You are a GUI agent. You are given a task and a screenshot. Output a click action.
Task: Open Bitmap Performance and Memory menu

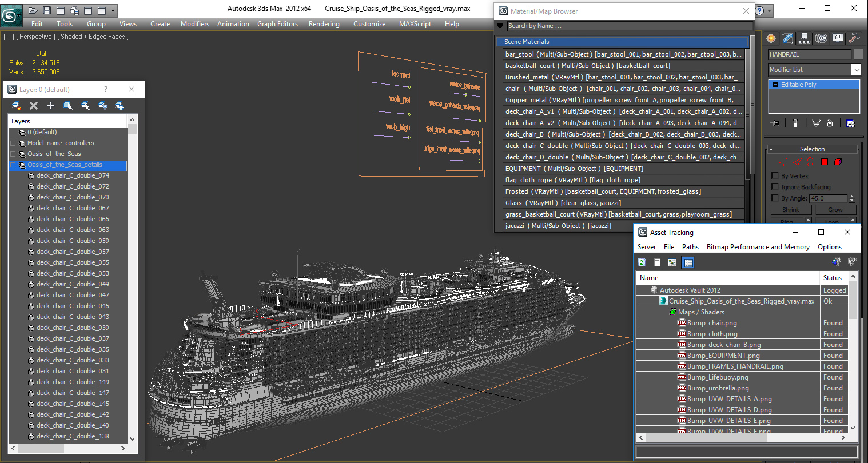(x=758, y=247)
